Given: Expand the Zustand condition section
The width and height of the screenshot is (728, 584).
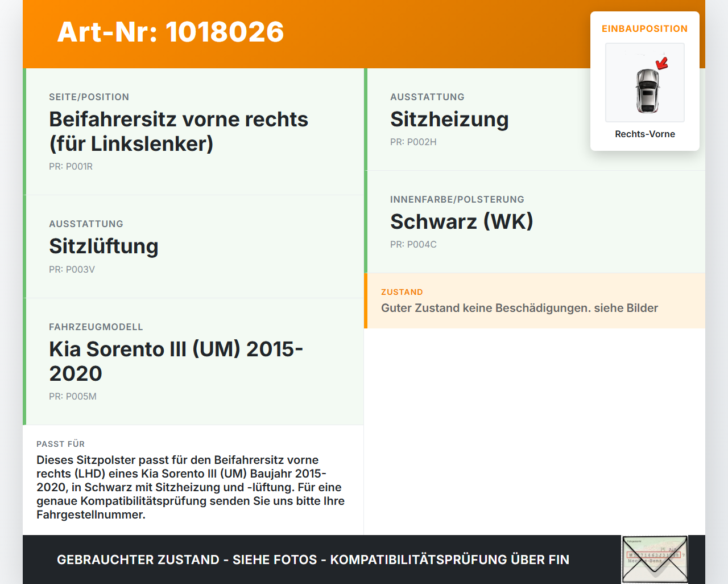Looking at the screenshot, I should point(519,301).
